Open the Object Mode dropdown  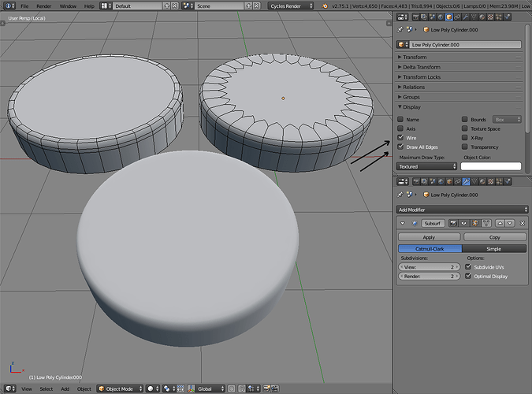pos(120,388)
